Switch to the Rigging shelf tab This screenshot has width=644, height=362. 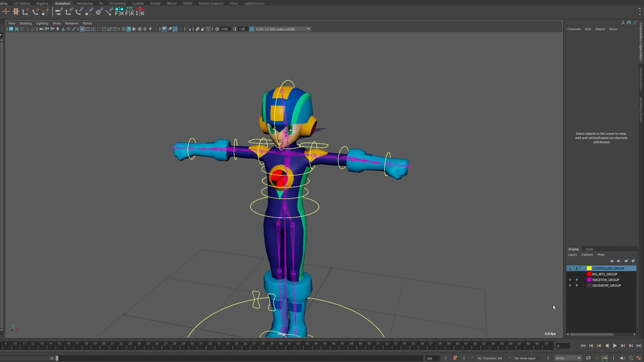pos(42,4)
